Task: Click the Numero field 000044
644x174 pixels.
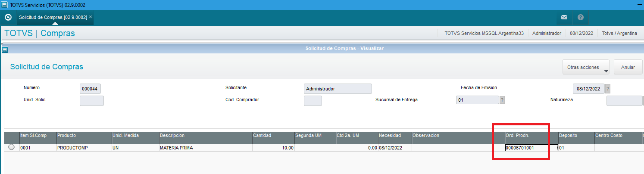Action: [x=90, y=89]
